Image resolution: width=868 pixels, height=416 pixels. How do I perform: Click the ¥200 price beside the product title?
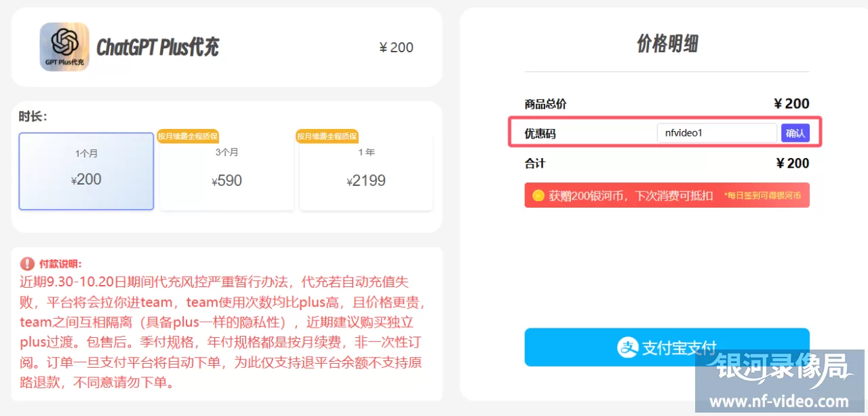[396, 47]
